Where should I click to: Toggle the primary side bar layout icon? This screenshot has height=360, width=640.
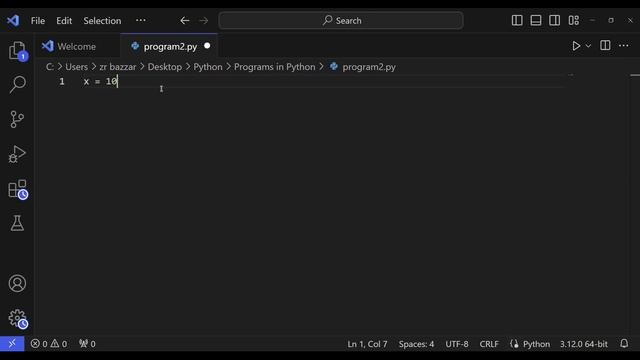(517, 20)
